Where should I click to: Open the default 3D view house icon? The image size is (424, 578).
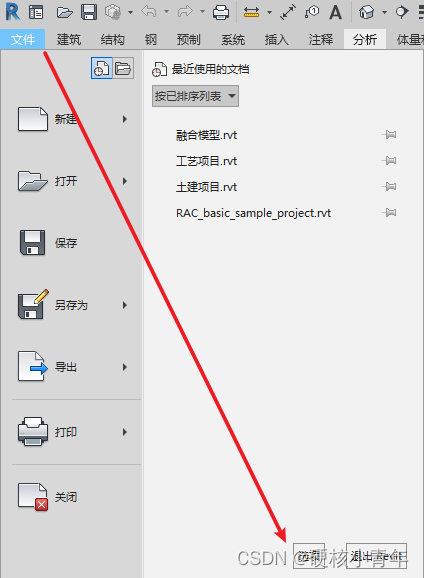coord(366,12)
